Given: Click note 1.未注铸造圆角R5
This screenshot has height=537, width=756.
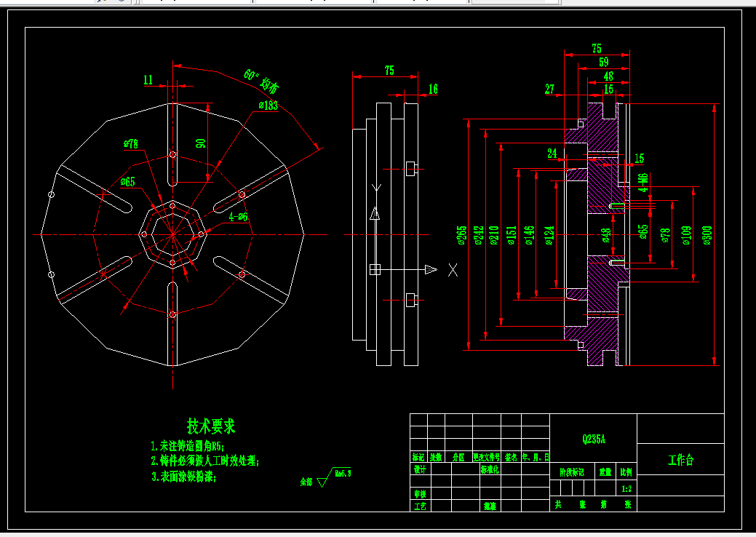Looking at the screenshot, I should (x=188, y=446).
